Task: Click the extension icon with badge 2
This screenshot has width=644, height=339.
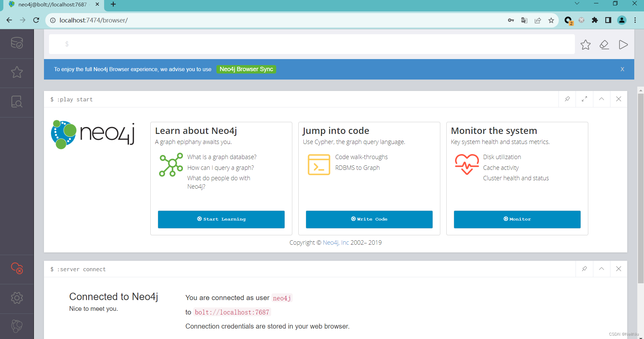Action: click(568, 20)
